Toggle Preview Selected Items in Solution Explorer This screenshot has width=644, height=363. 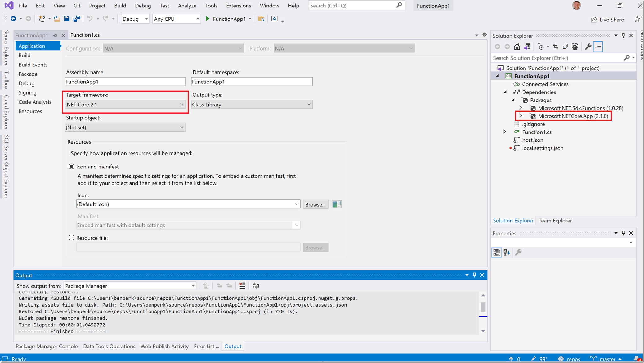tap(598, 47)
